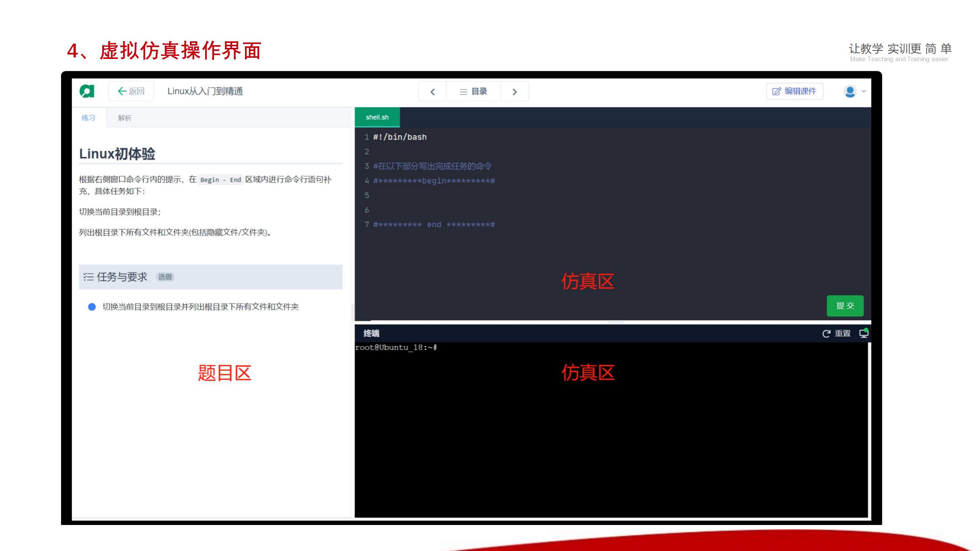Image resolution: width=980 pixels, height=551 pixels.
Task: Go to next section with right chevron
Action: pos(514,92)
